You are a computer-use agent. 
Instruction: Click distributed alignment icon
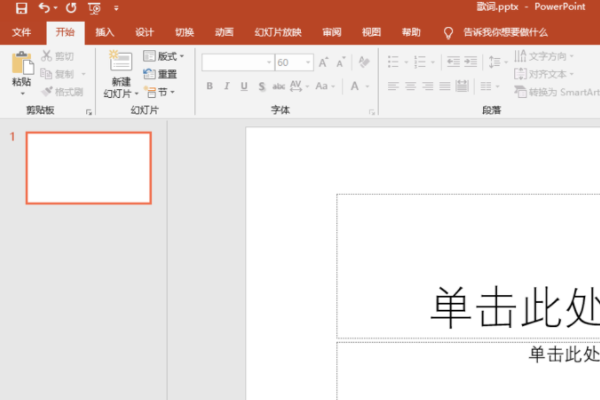[x=462, y=86]
